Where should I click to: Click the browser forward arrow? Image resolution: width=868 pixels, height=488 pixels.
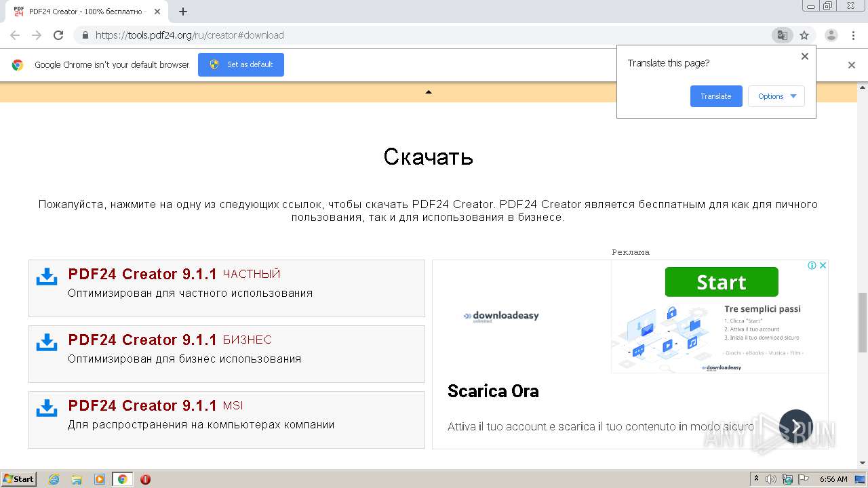(x=37, y=35)
